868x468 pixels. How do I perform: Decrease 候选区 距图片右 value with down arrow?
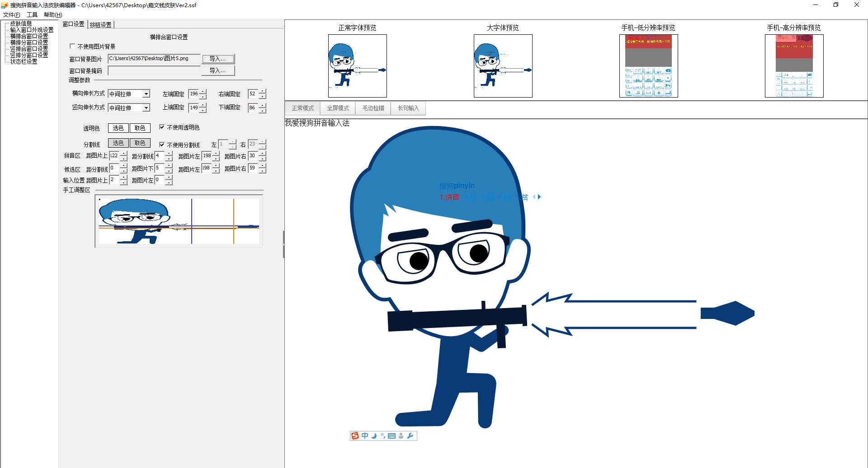coord(263,171)
